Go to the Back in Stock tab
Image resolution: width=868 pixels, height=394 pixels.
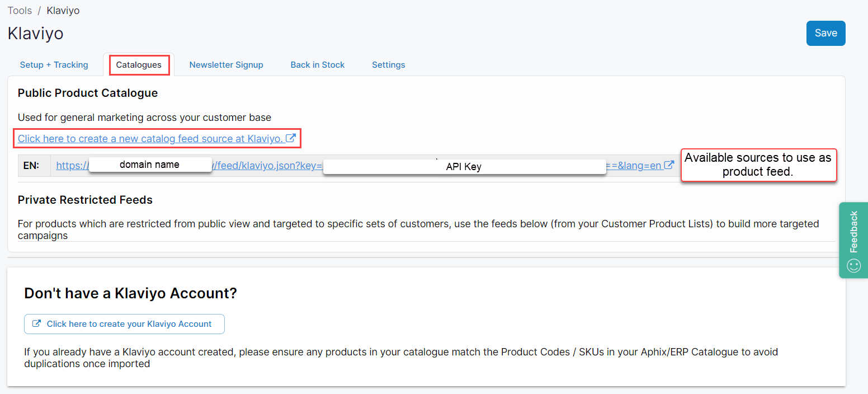click(x=317, y=65)
